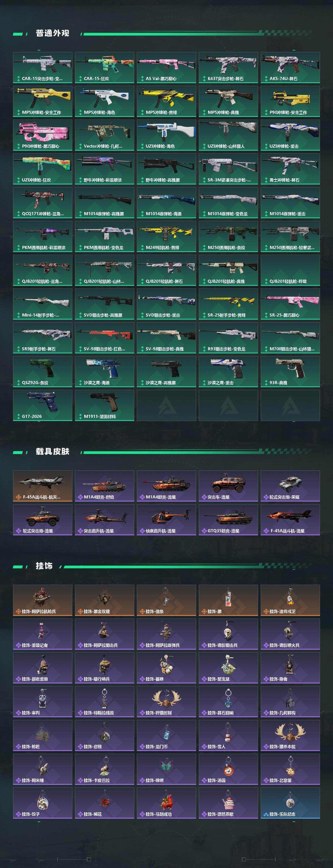Pick the QSZ92G green pistol skin
The height and width of the screenshot is (868, 333).
[42, 372]
